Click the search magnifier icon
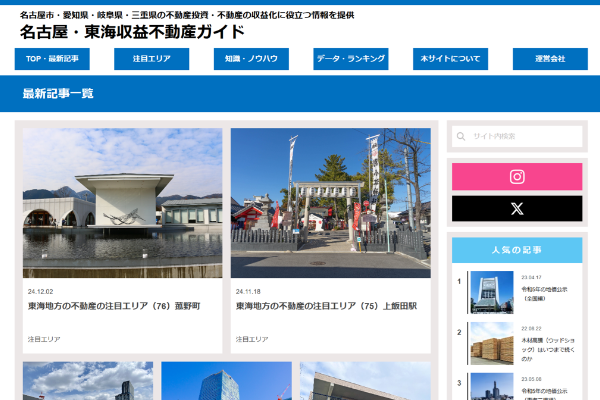The width and height of the screenshot is (600, 400). click(461, 137)
